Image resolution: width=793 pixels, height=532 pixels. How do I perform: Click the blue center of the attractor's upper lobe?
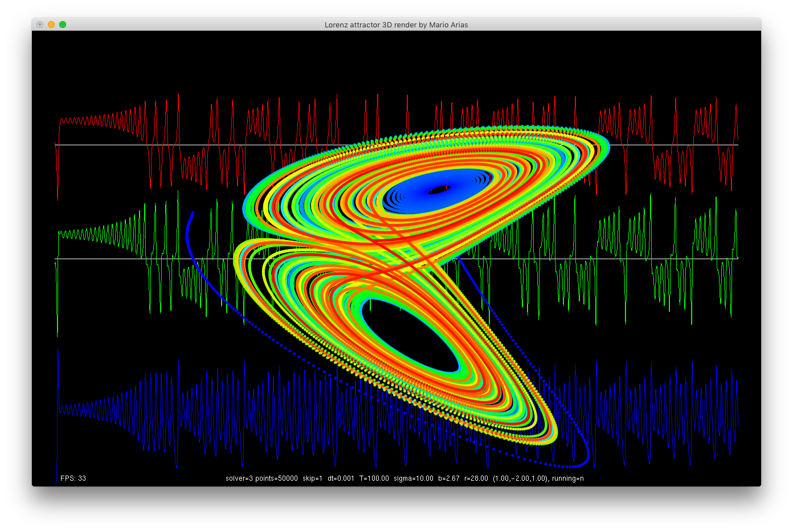click(438, 191)
